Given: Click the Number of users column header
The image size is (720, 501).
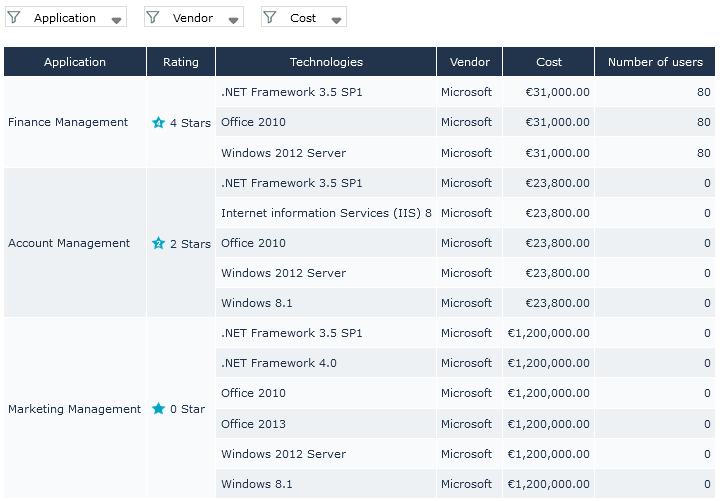Looking at the screenshot, I should point(655,62).
